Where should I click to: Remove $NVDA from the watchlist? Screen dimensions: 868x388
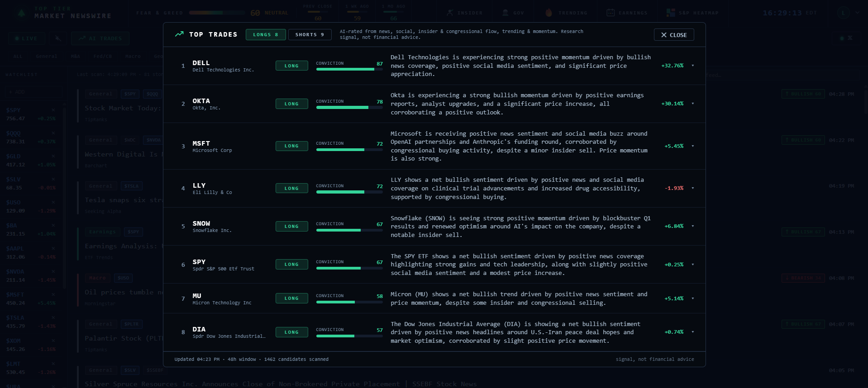pos(53,271)
